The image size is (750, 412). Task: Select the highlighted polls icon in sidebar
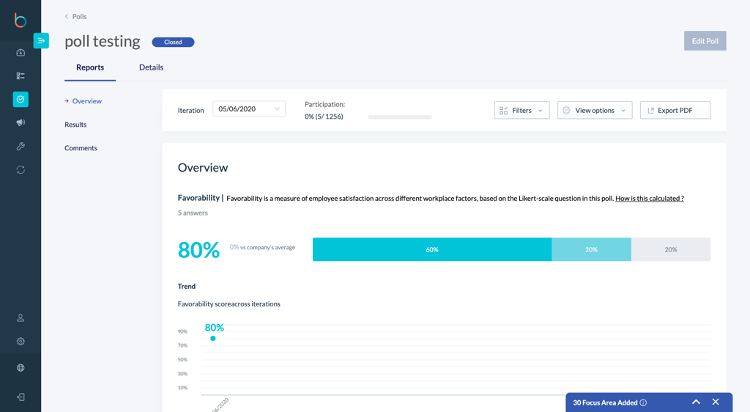tap(20, 99)
